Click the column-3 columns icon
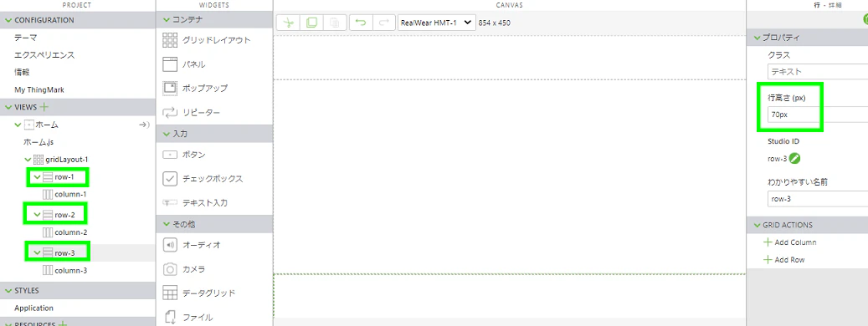Viewport: 868px width, 326px height. 48,271
